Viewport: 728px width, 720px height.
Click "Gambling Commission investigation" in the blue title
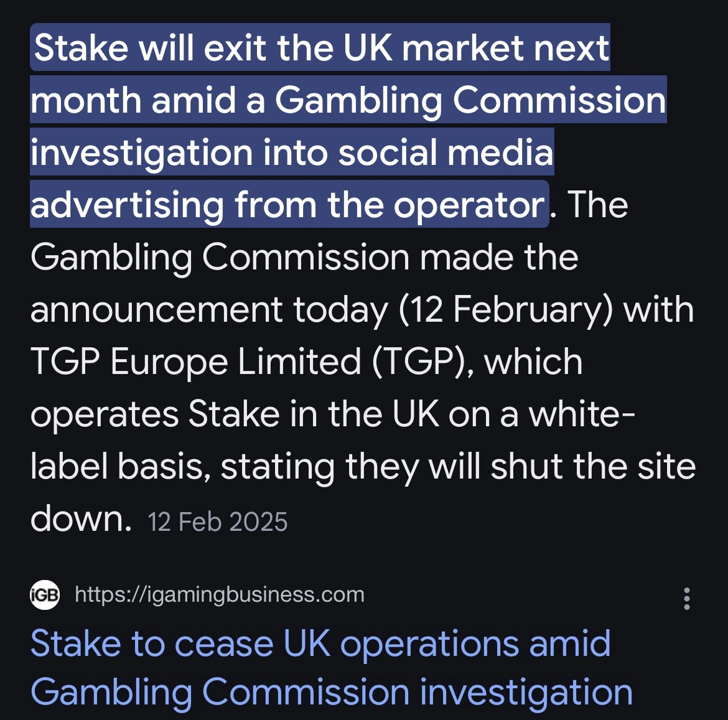(x=331, y=693)
